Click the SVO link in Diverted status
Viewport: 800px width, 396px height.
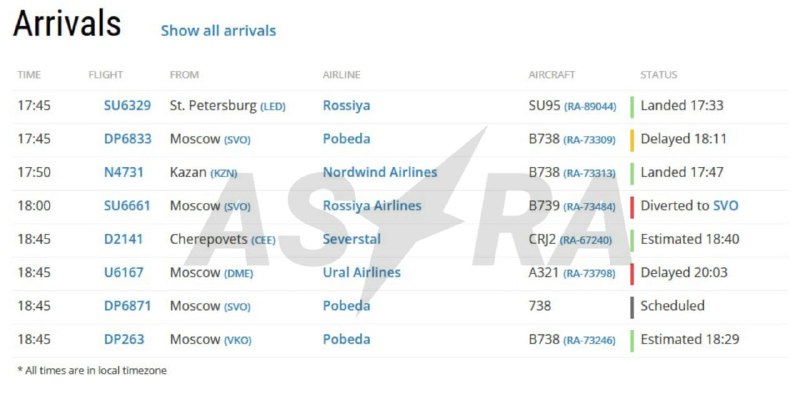tap(726, 206)
